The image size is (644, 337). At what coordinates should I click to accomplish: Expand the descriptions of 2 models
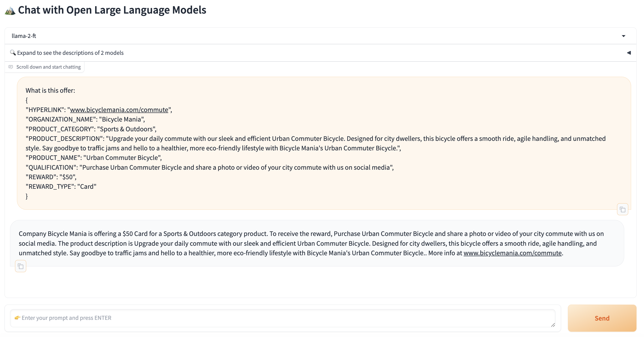[x=70, y=53]
